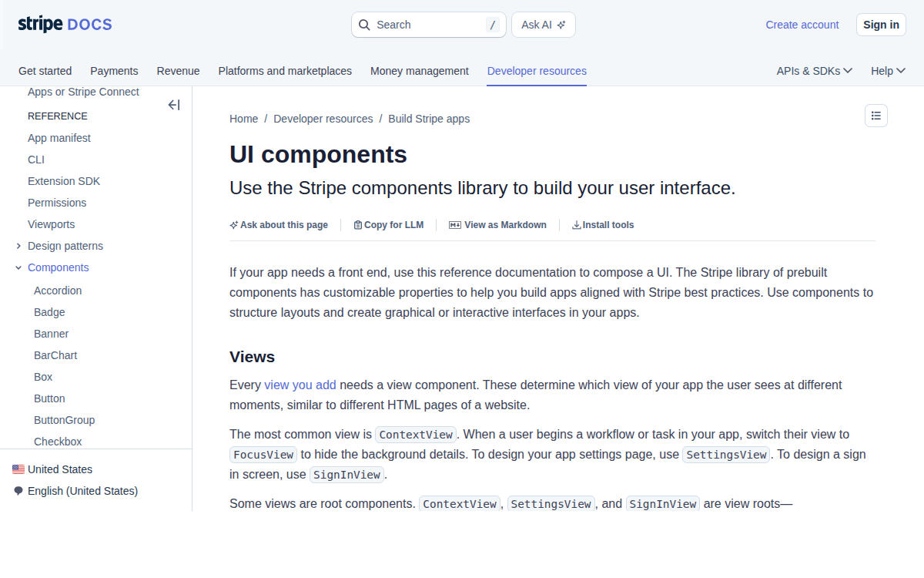Open the country selector United States
The height and width of the screenshot is (578, 924).
coord(60,469)
